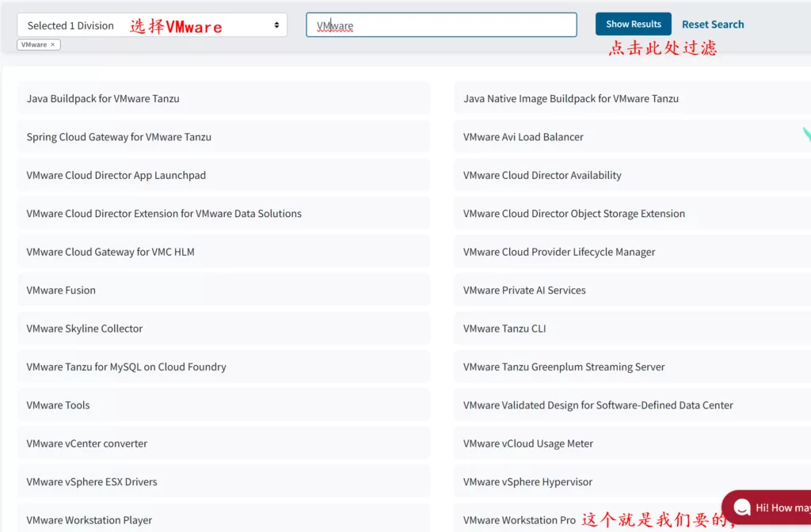Image resolution: width=811 pixels, height=532 pixels.
Task: Open the chat support bubble icon
Action: 742,507
